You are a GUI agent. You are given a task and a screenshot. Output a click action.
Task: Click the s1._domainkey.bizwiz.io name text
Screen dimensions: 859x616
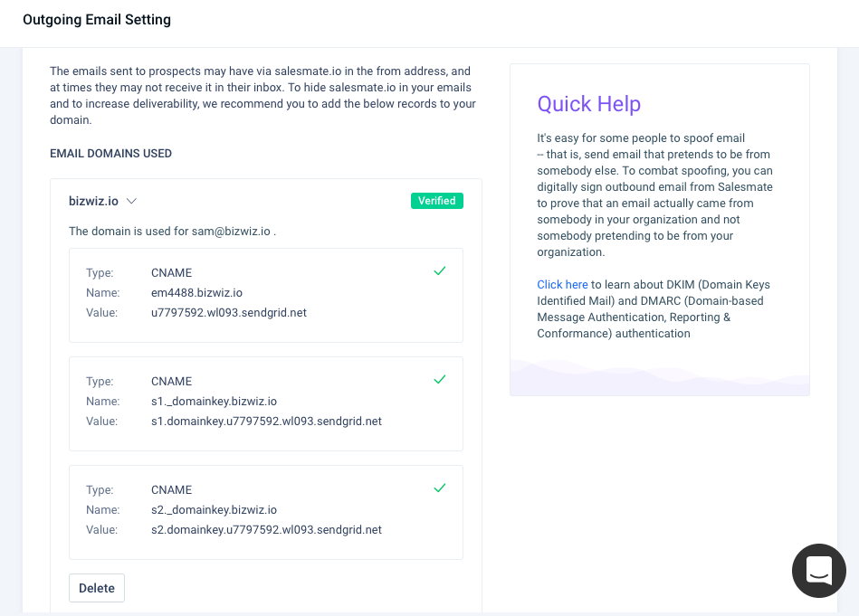pos(214,402)
